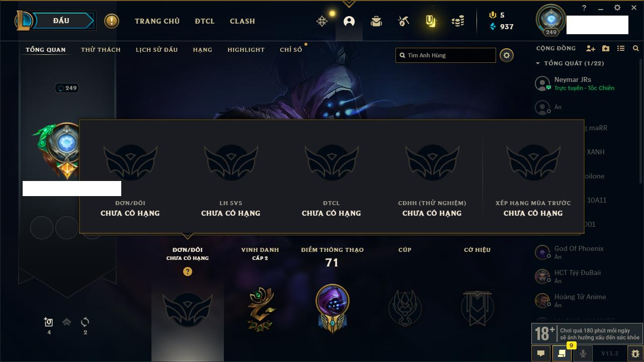This screenshot has height=362, width=644.
Task: Open the Loot crafting hammer icon
Action: tap(404, 21)
